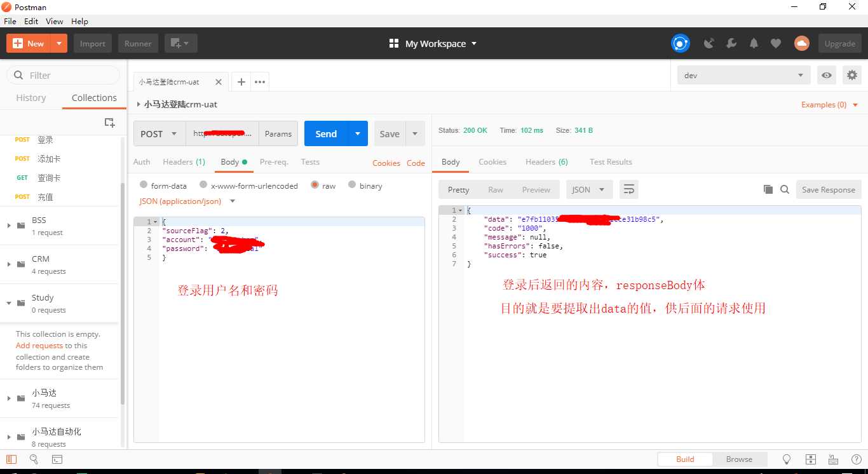The width and height of the screenshot is (868, 474).
Task: Click the Import button
Action: click(x=93, y=43)
